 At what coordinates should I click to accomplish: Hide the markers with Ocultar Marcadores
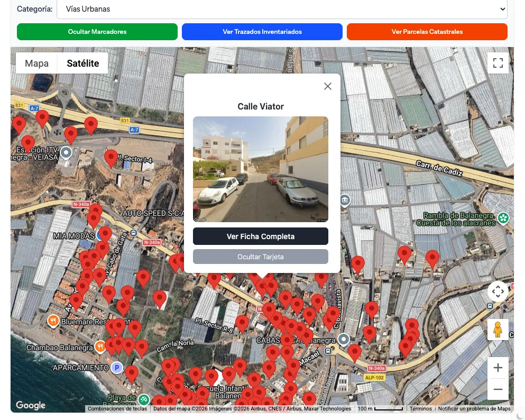(97, 32)
